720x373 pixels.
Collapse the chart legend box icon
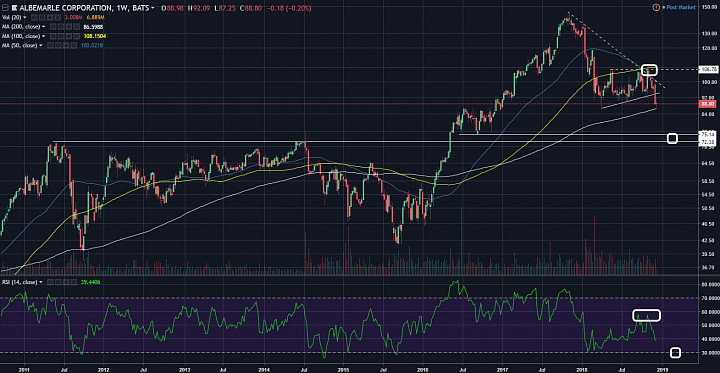[x=5, y=8]
